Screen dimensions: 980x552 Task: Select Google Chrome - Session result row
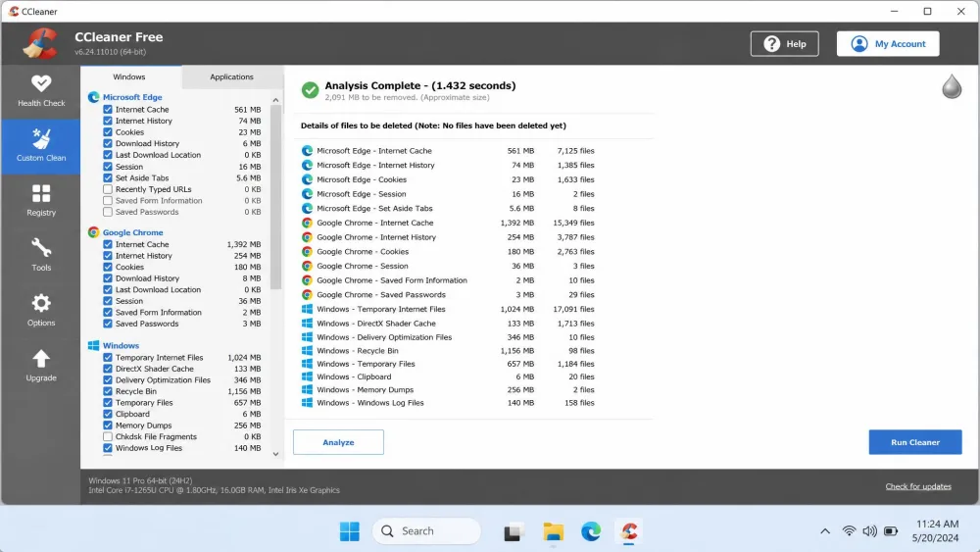pos(448,266)
